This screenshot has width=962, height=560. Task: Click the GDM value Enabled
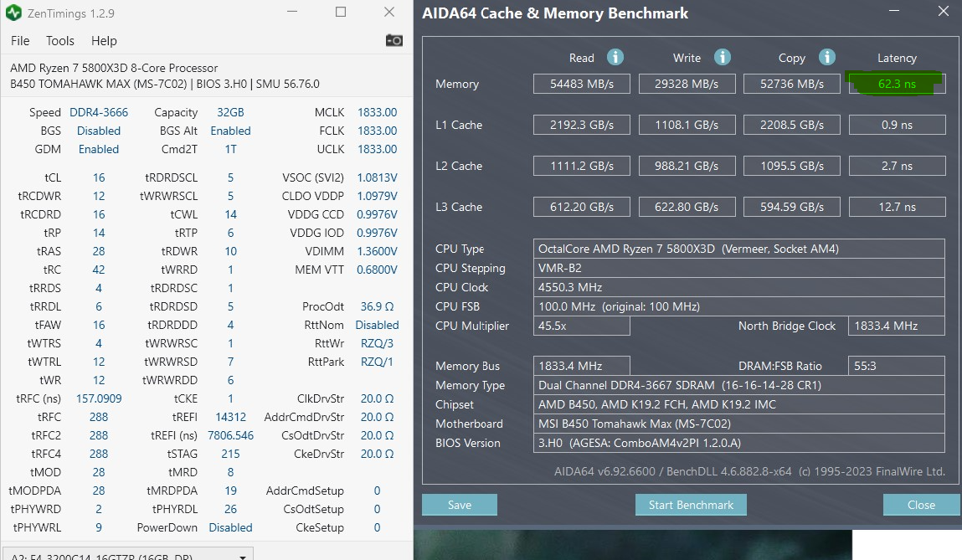click(x=99, y=149)
